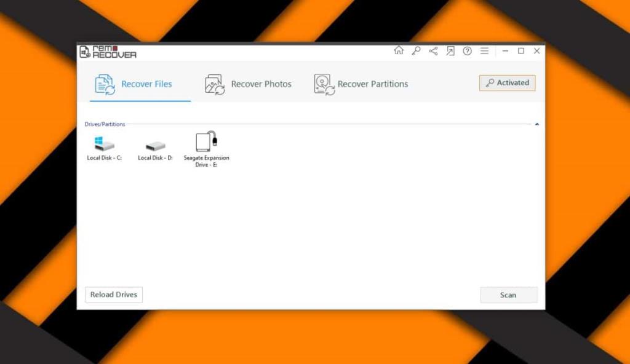Click the Recover Photos camera icon
Screen dimensions: 630x364
pos(213,83)
